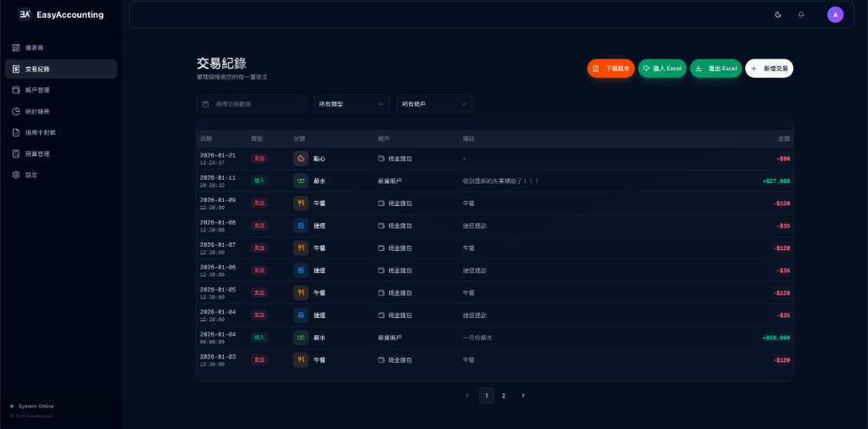Click the -$120 amount in the 2026-01-05 row
This screenshot has width=868, height=429.
tap(782, 292)
